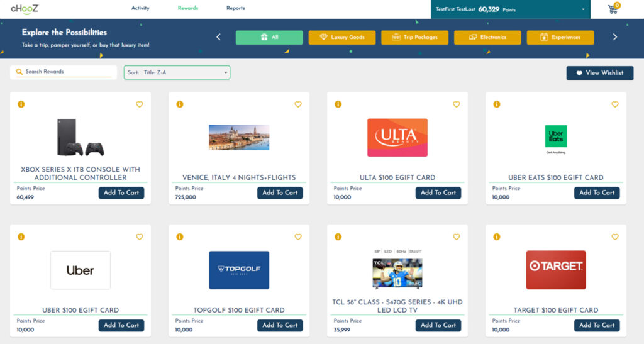Add TCL 58" TV to cart
Image resolution: width=644 pixels, height=344 pixels.
(x=438, y=326)
